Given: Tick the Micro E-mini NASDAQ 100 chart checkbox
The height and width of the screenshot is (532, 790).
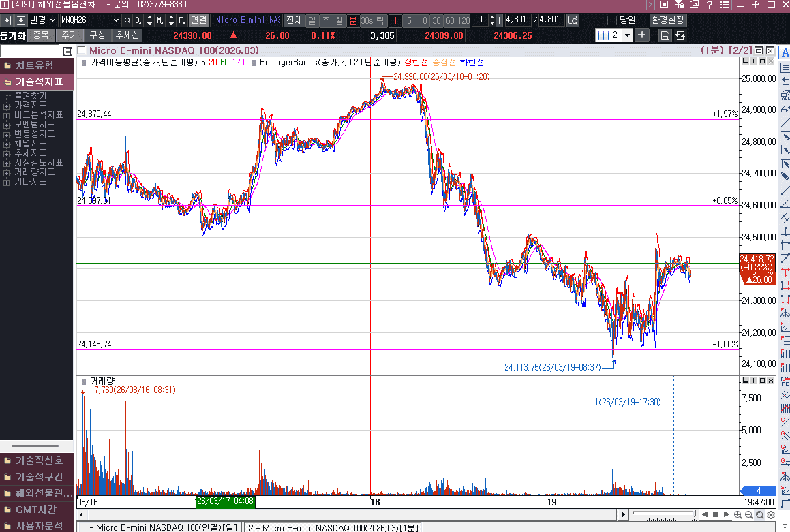Looking at the screenshot, I should point(82,50).
